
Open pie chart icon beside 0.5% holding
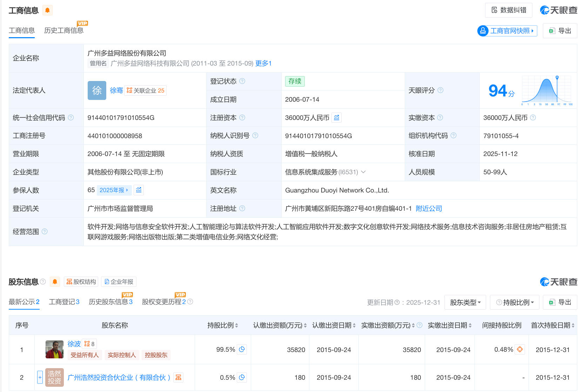coord(242,377)
